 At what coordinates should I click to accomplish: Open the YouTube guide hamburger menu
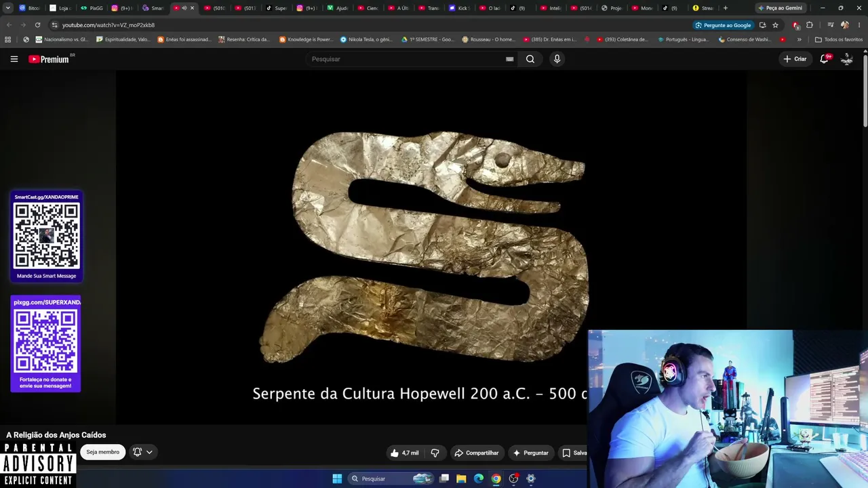(14, 59)
